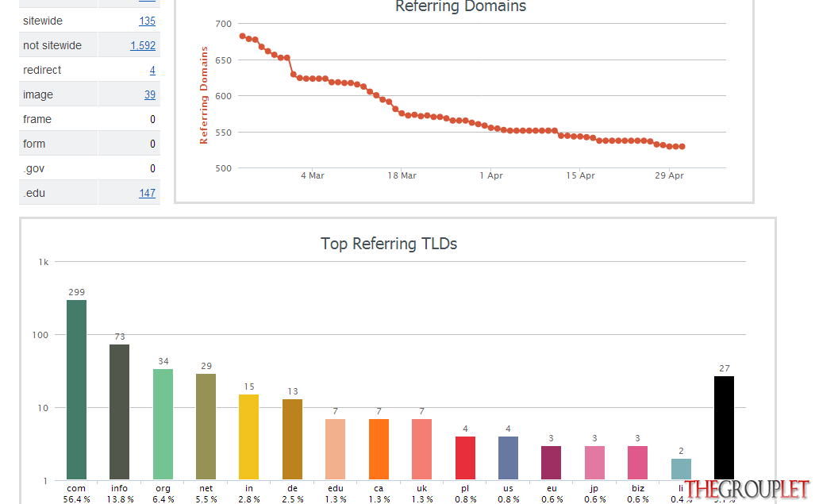
Task: Select the 'sitewide' row label
Action: [43, 21]
